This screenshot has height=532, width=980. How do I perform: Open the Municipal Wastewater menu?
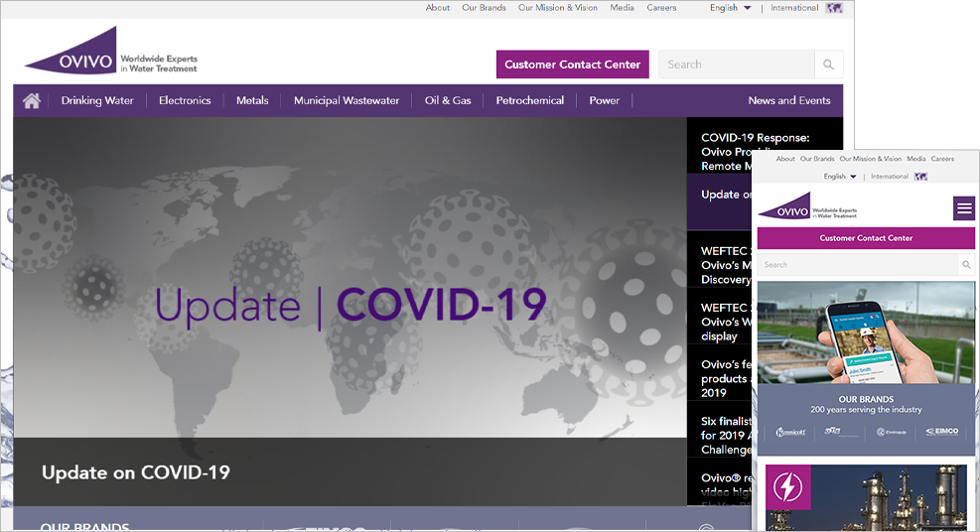click(x=347, y=100)
